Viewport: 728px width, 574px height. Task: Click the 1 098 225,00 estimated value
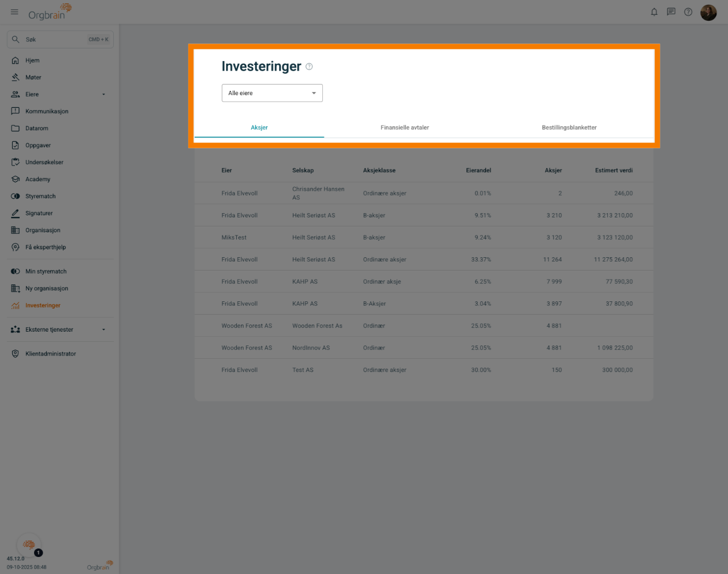point(615,348)
